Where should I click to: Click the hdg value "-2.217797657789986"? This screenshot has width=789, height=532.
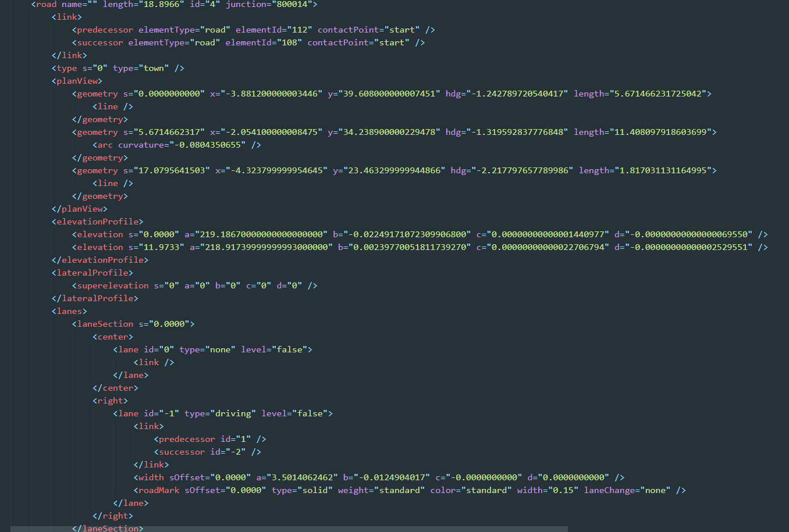pyautogui.click(x=523, y=170)
